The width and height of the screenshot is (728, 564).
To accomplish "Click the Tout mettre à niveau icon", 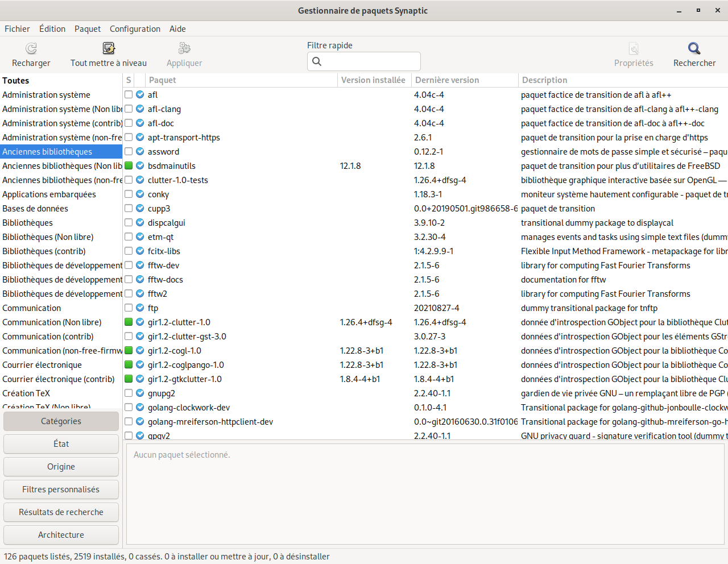I will click(x=109, y=48).
